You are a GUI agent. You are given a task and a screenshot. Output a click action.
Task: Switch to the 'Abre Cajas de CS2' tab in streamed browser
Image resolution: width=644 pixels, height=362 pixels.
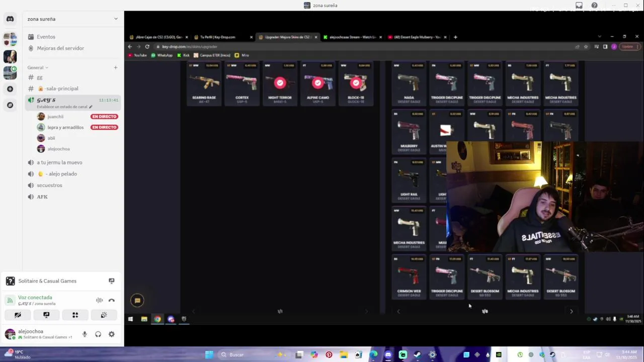tap(157, 37)
